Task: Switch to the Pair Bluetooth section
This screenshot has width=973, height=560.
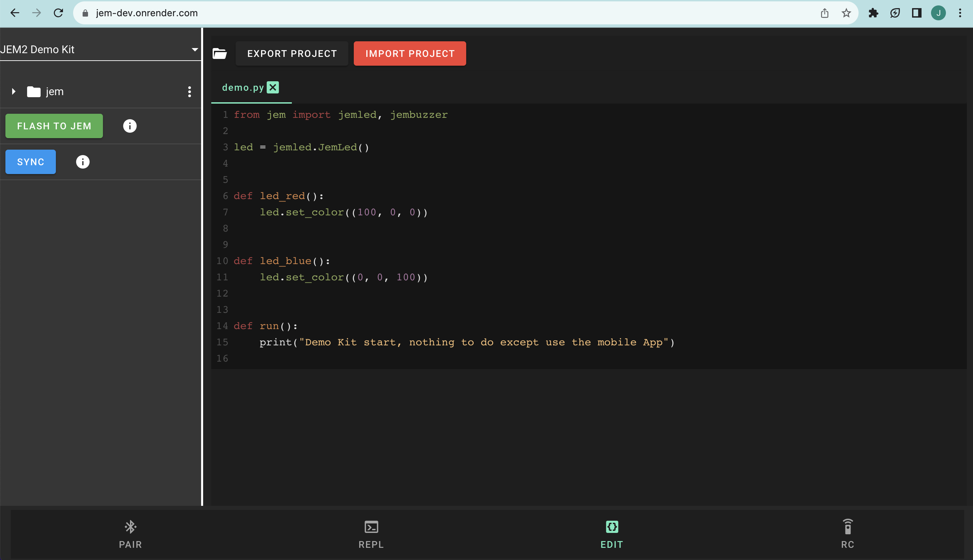Action: point(130,534)
